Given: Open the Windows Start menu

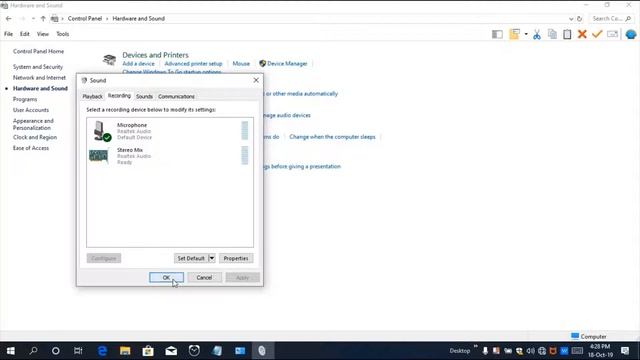Looking at the screenshot, I should [11, 351].
